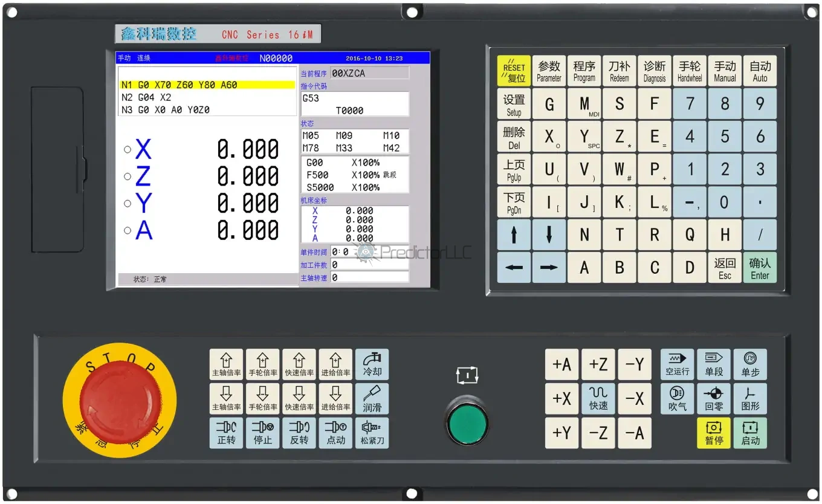Switch to Program (程序) mode
Viewport: 822px width, 504px height.
tap(584, 71)
